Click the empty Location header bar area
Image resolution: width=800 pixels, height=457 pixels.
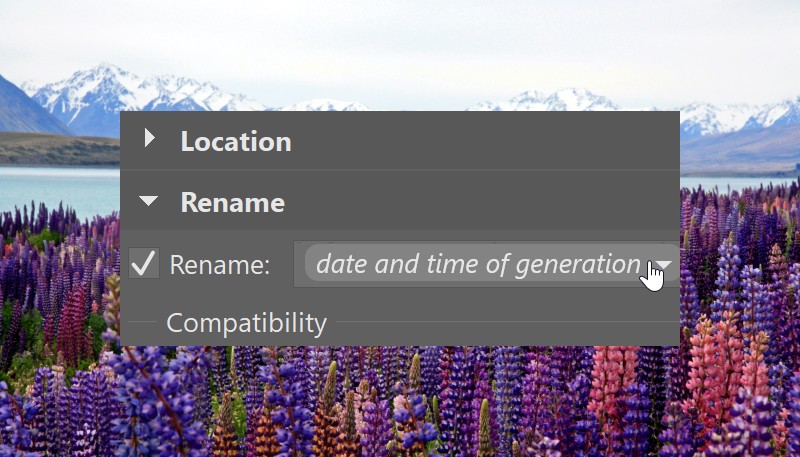pyautogui.click(x=485, y=141)
